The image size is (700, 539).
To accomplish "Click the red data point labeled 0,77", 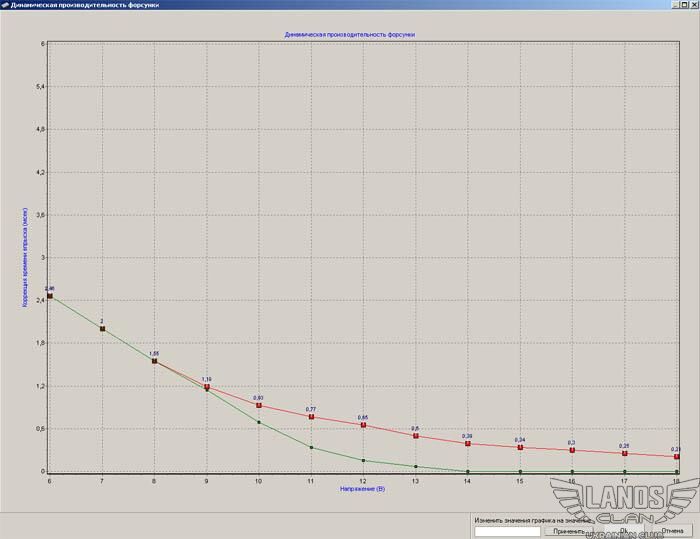I will 311,417.
